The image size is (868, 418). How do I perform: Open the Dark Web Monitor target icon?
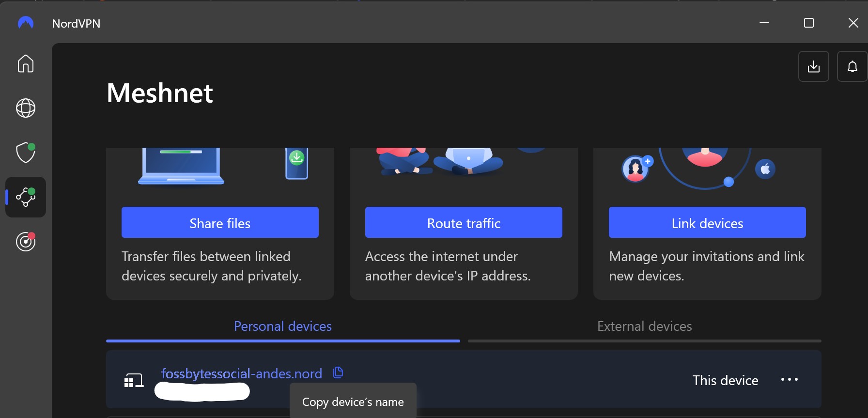coord(26,241)
